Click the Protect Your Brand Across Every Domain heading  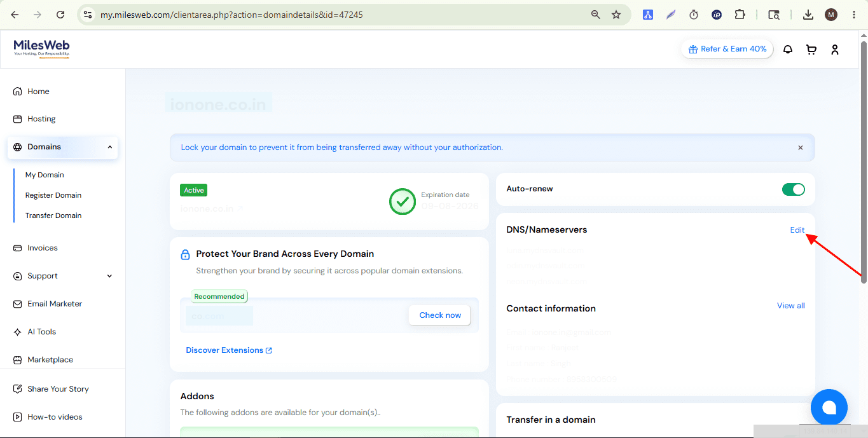point(285,254)
